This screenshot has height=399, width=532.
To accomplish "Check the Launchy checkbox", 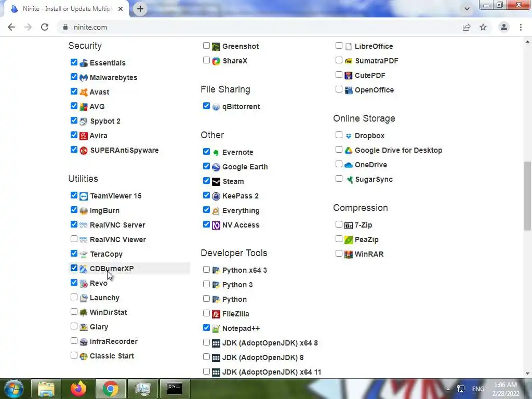I will (74, 297).
